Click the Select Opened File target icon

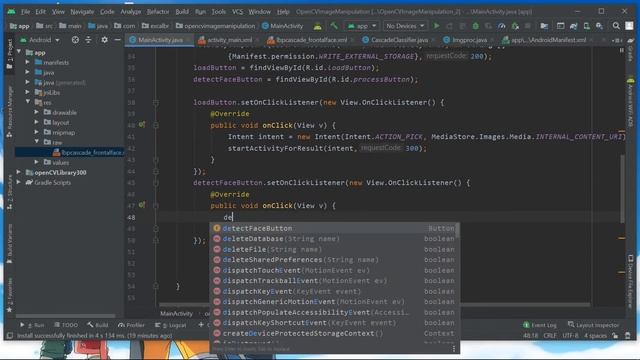pos(75,40)
